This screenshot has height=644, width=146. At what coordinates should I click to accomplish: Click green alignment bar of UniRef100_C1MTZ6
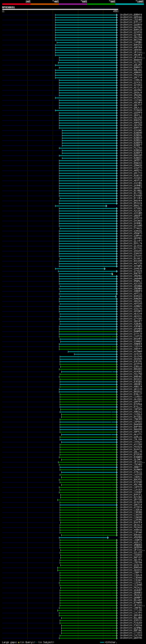88,337
